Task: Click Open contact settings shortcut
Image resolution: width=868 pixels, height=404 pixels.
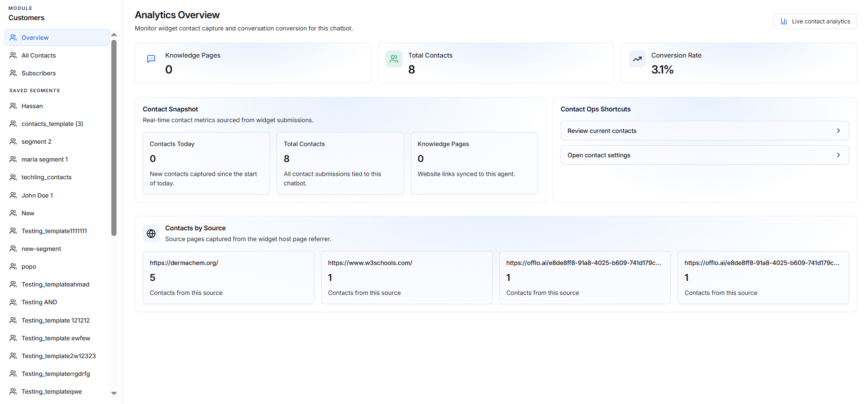Action: [x=705, y=155]
